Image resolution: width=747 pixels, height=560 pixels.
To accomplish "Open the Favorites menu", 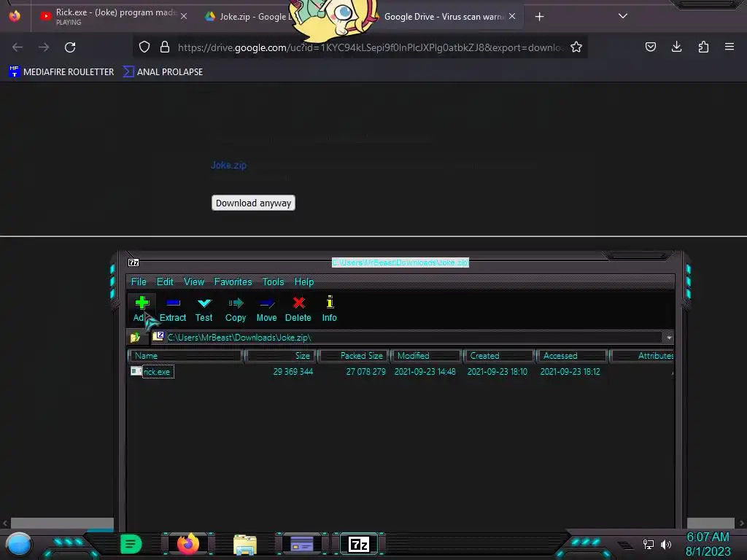I will click(233, 282).
